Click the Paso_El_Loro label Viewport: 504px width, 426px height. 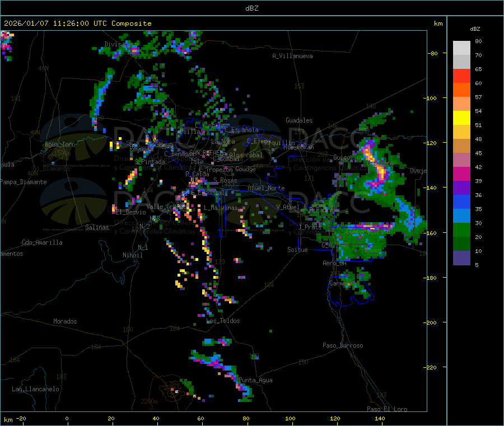pos(387,409)
